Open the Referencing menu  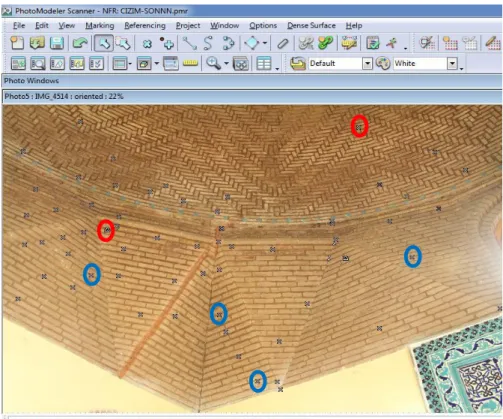[x=145, y=25]
